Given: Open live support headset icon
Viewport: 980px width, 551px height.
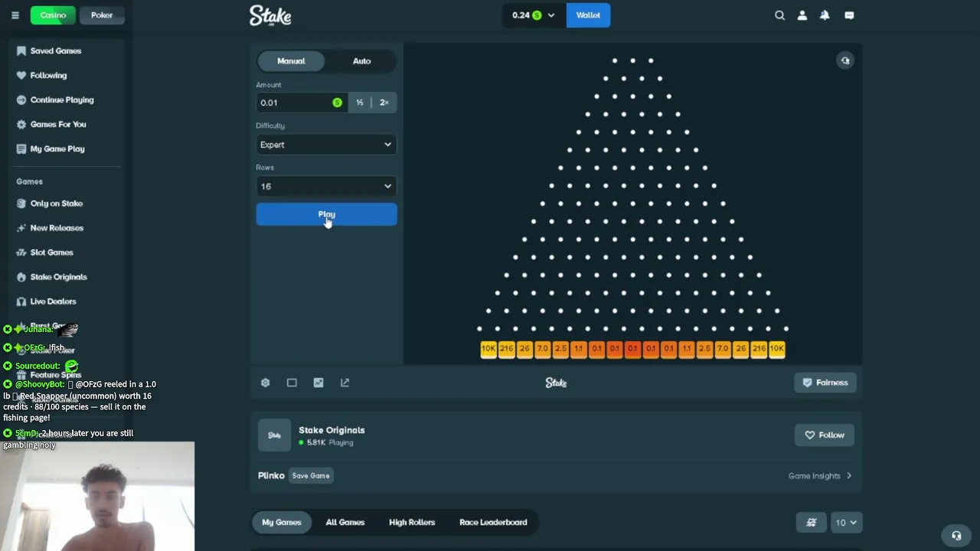Looking at the screenshot, I should point(956,536).
